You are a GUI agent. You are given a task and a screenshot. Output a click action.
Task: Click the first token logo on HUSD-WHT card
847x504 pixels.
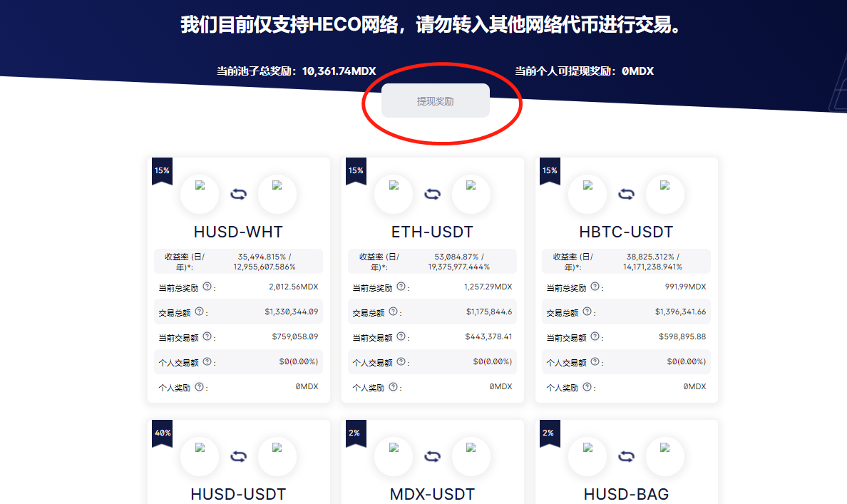click(200, 194)
